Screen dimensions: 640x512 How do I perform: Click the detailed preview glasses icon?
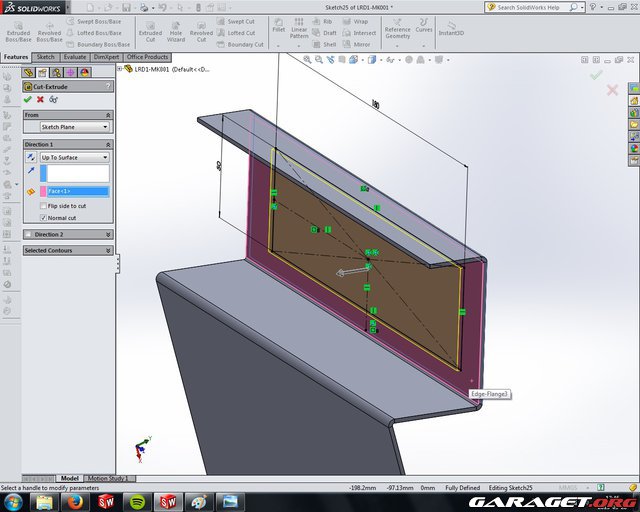53,99
